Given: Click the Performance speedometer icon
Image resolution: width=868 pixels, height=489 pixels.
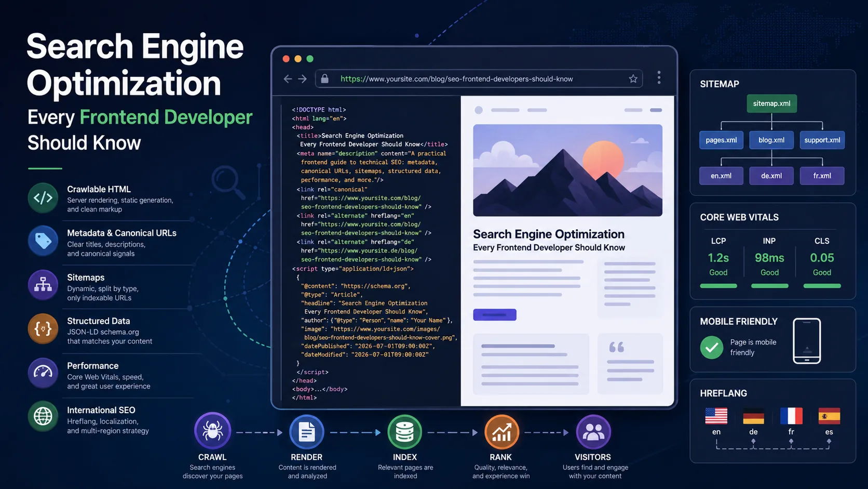Looking at the screenshot, I should pyautogui.click(x=43, y=373).
